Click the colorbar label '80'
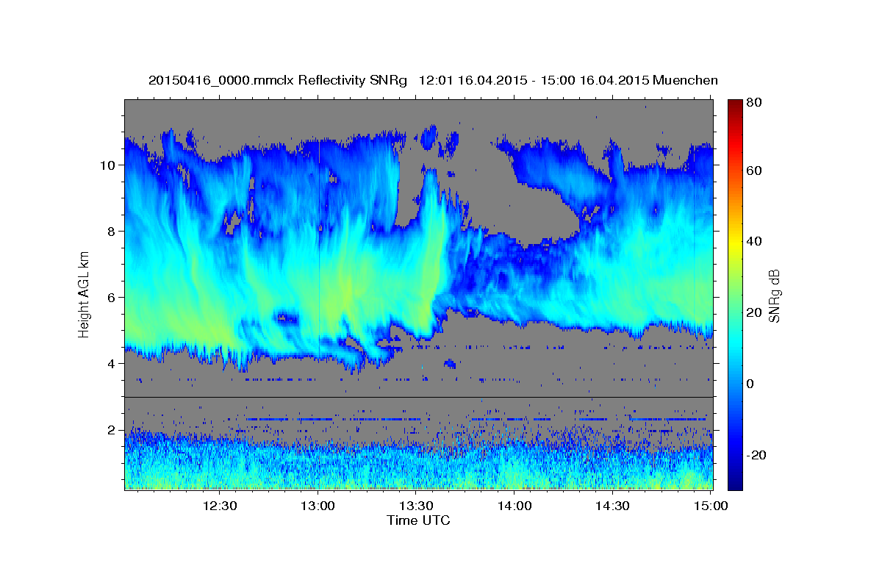This screenshot has height=588, width=882. [x=754, y=103]
